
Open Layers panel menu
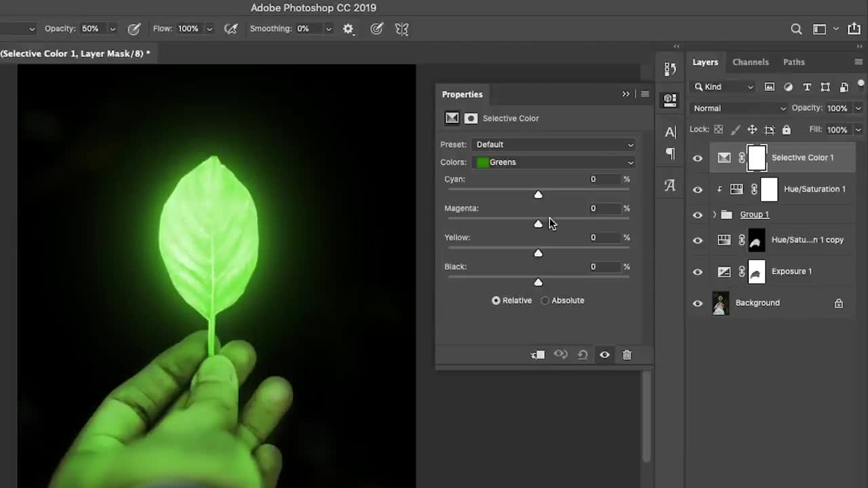point(859,62)
